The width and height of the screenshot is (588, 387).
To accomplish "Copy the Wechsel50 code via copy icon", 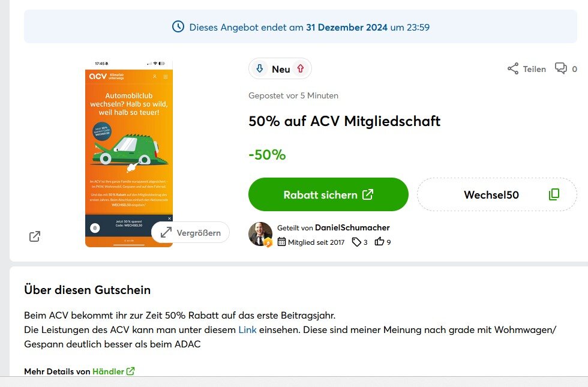I will pos(554,194).
